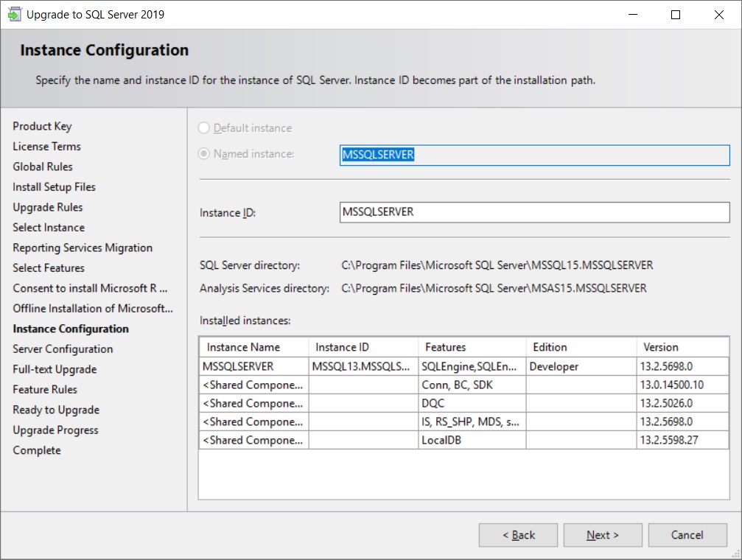Click the Analysis Services directory path text
Image resolution: width=742 pixels, height=560 pixels.
(x=494, y=288)
